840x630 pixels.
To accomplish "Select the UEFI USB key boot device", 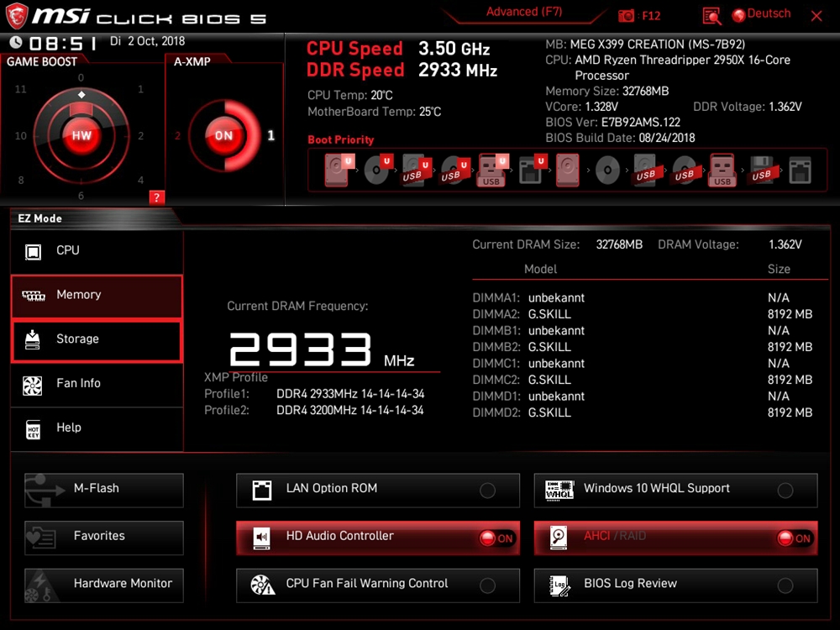I will (493, 171).
